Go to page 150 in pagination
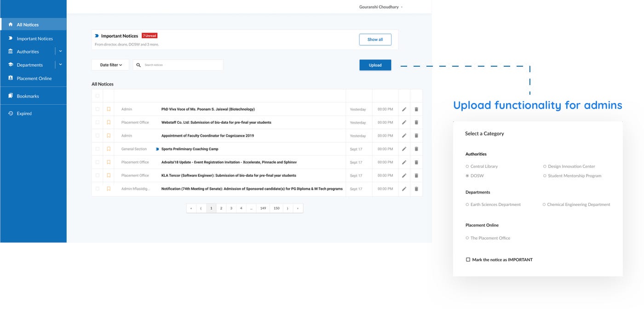This screenshot has height=309, width=644. 276,208
